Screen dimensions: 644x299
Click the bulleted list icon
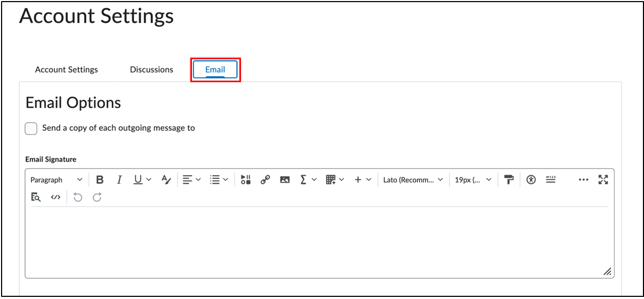click(215, 180)
